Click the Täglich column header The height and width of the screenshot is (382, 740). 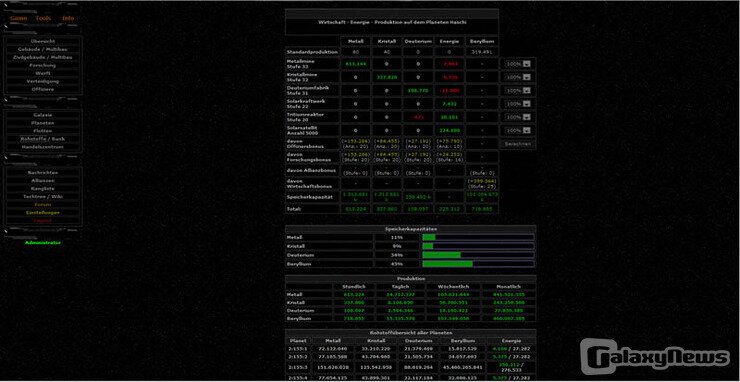(401, 287)
